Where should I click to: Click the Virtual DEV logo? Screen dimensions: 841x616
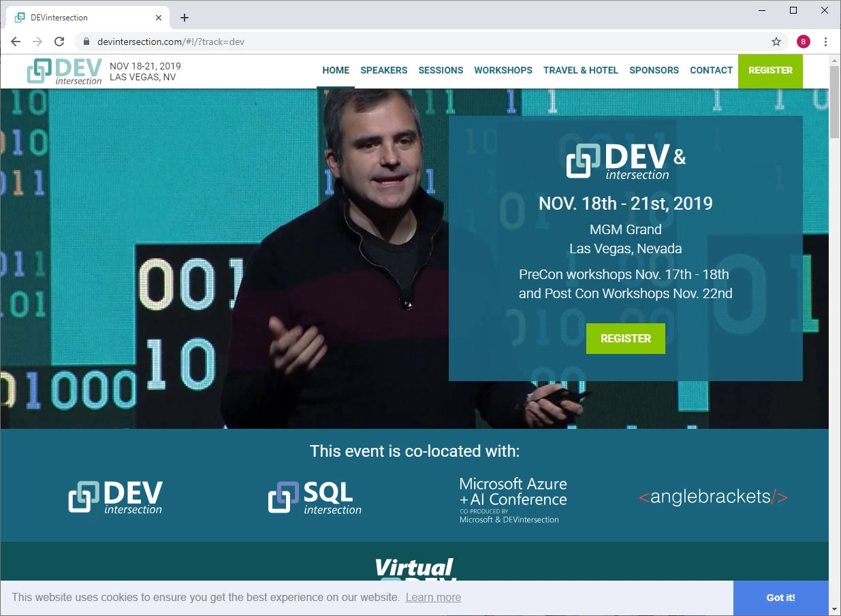[415, 569]
